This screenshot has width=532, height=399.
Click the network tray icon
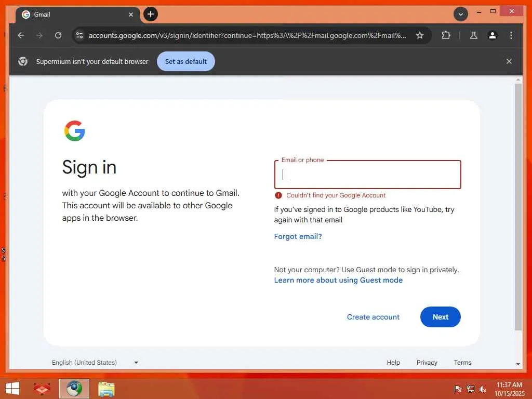tap(471, 389)
